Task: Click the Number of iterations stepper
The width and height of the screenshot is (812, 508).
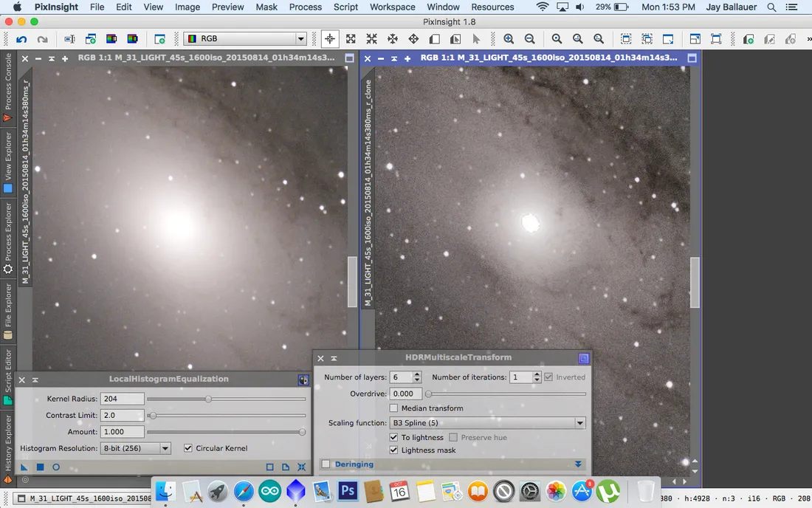Action: [537, 377]
